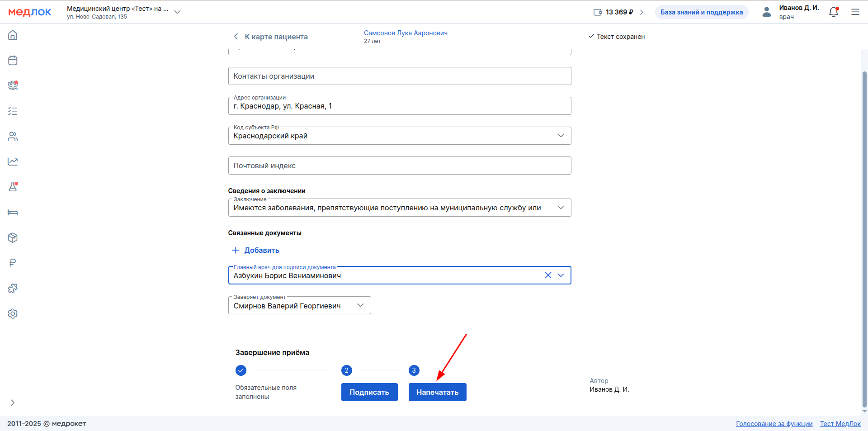
Task: Click the Почтовый индекс input field
Action: pyautogui.click(x=399, y=166)
